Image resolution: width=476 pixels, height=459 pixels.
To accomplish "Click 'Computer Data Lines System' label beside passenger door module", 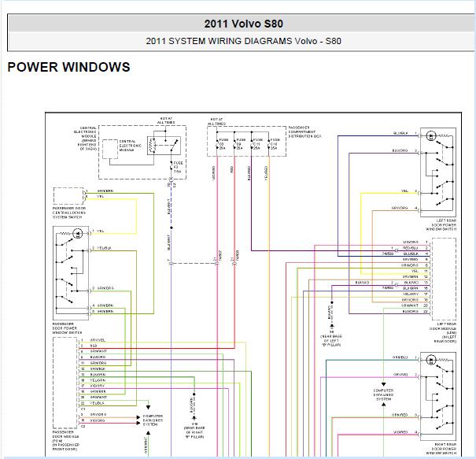I will pos(153,420).
